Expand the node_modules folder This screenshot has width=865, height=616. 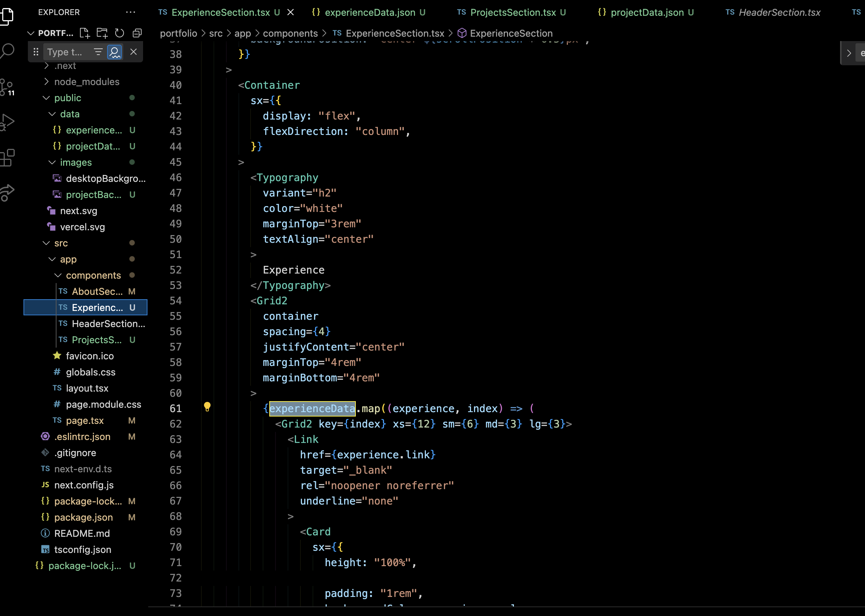[x=46, y=81]
